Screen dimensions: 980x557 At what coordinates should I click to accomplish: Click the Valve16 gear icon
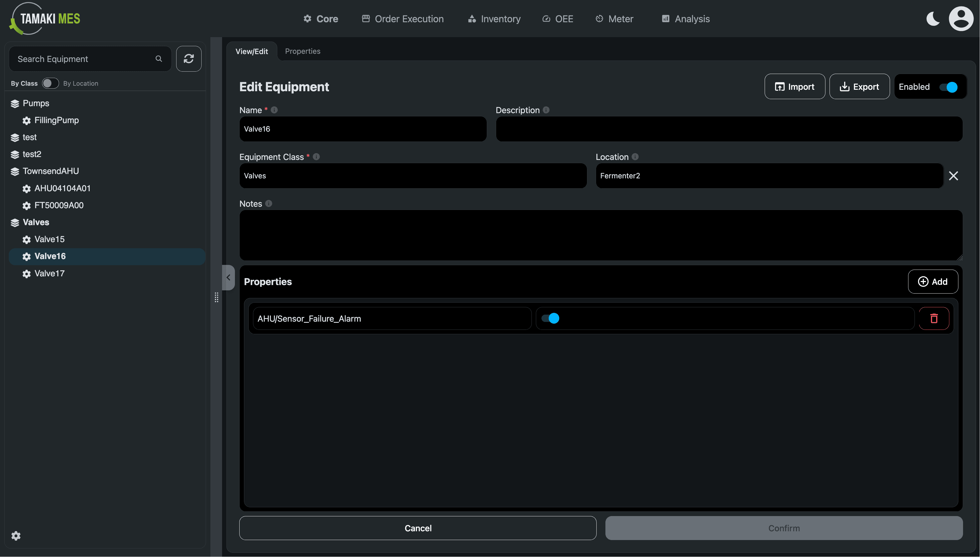click(26, 257)
